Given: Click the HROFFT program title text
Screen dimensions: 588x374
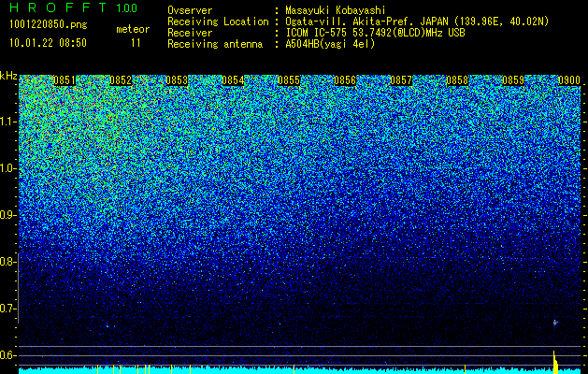Looking at the screenshot, I should pyautogui.click(x=59, y=7).
